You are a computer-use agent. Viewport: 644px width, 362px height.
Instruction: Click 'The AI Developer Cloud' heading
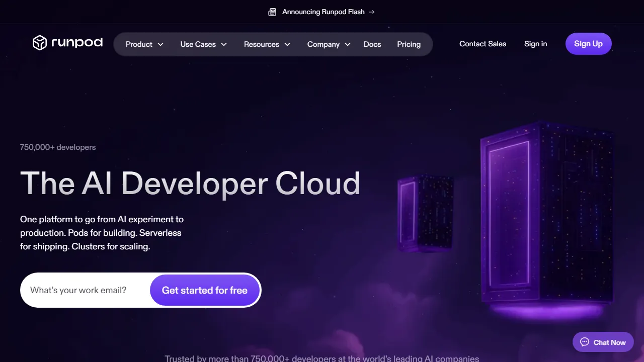[x=190, y=184]
